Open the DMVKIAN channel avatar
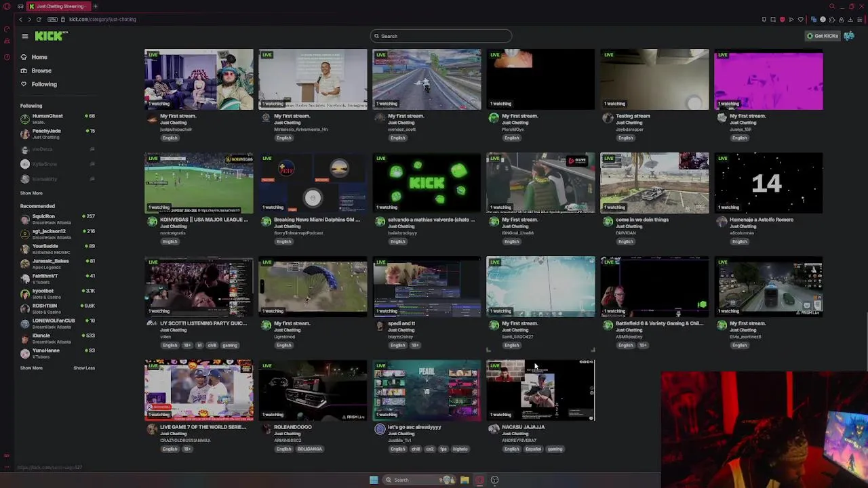 608,222
